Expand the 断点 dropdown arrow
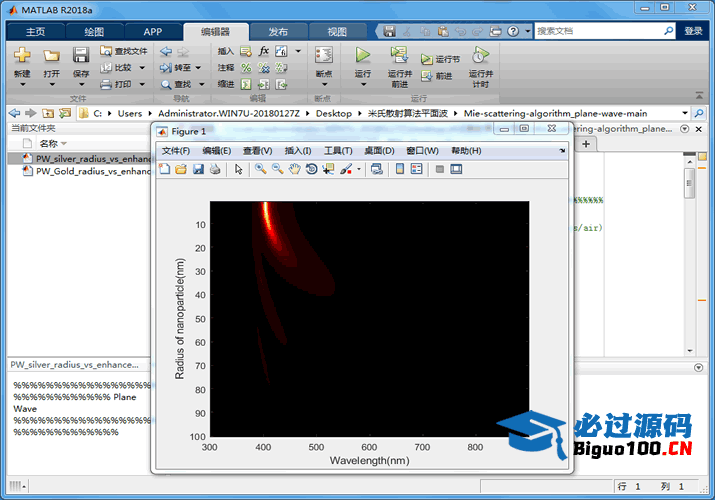This screenshot has width=715, height=500. point(324,84)
